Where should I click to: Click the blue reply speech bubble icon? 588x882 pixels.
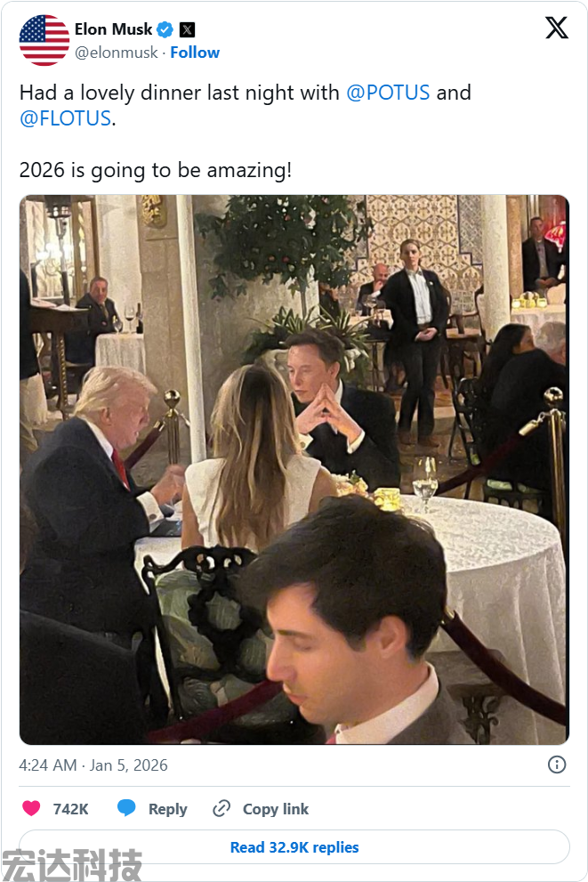pyautogui.click(x=126, y=808)
